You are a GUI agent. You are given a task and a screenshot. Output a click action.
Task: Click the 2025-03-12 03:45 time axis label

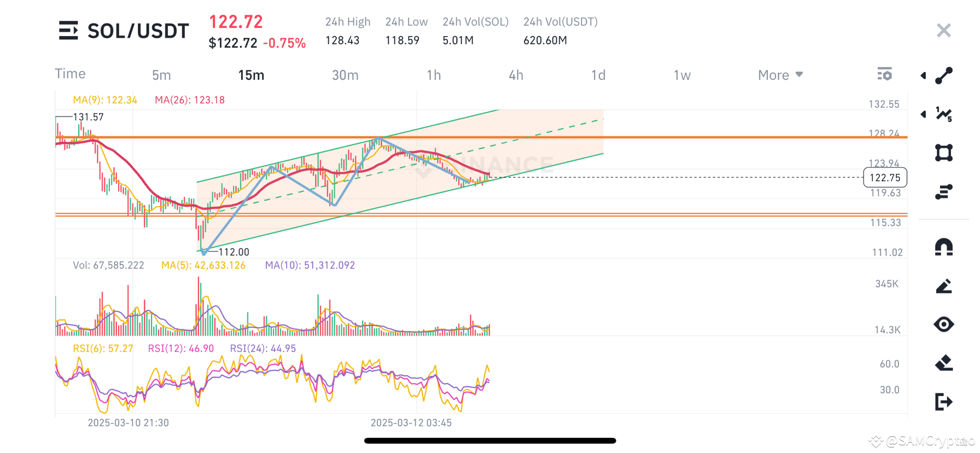tap(411, 423)
